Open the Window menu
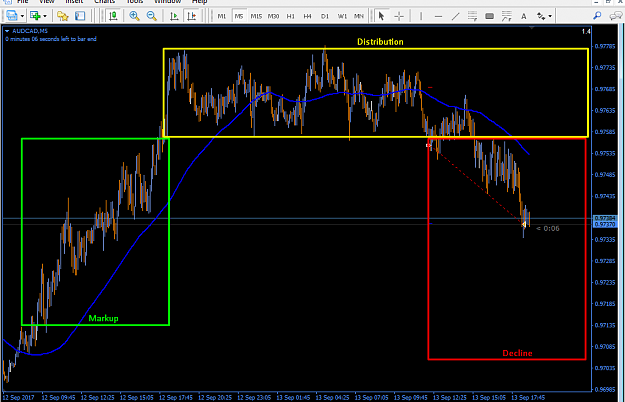Image resolution: width=625 pixels, height=402 pixels. point(168,2)
